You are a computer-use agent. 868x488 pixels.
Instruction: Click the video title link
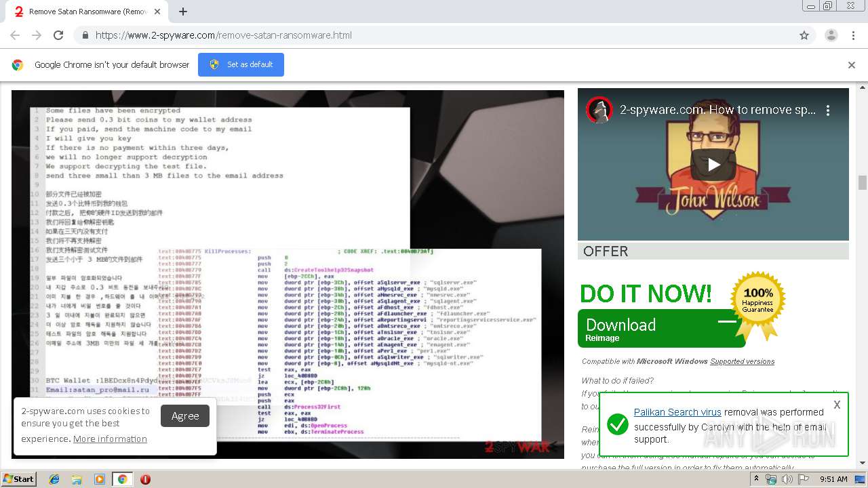[x=717, y=110]
